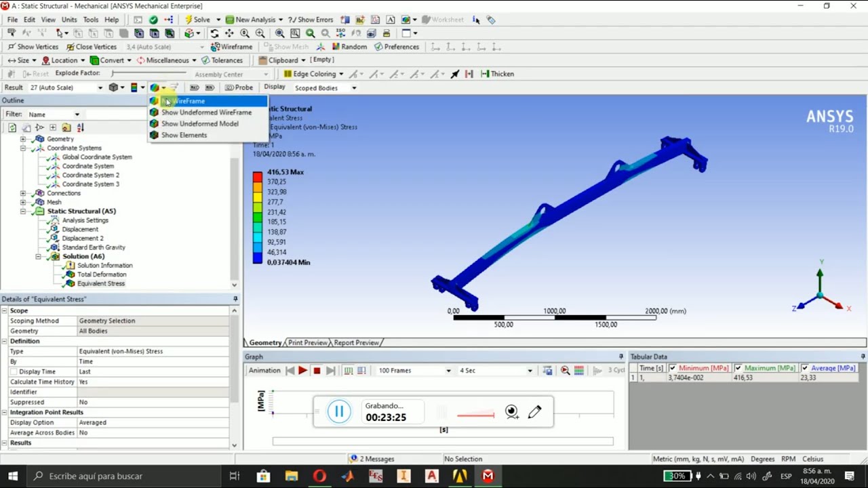Toggle Show Vertices
This screenshot has height=488, width=868.
[x=33, y=47]
